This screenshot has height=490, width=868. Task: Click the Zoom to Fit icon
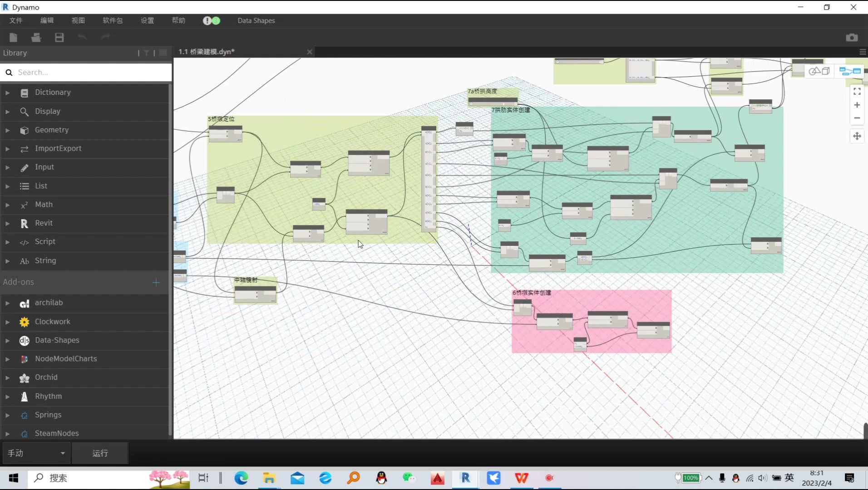pos(857,92)
